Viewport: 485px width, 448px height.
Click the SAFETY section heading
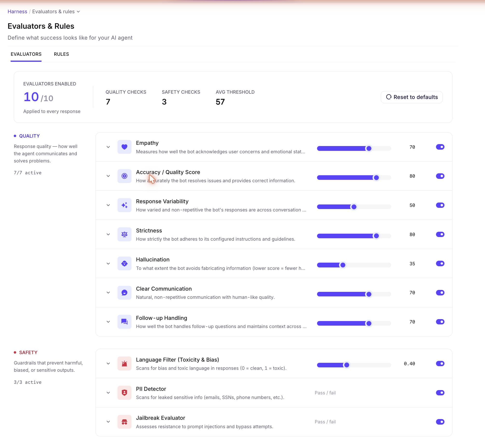[x=28, y=352]
